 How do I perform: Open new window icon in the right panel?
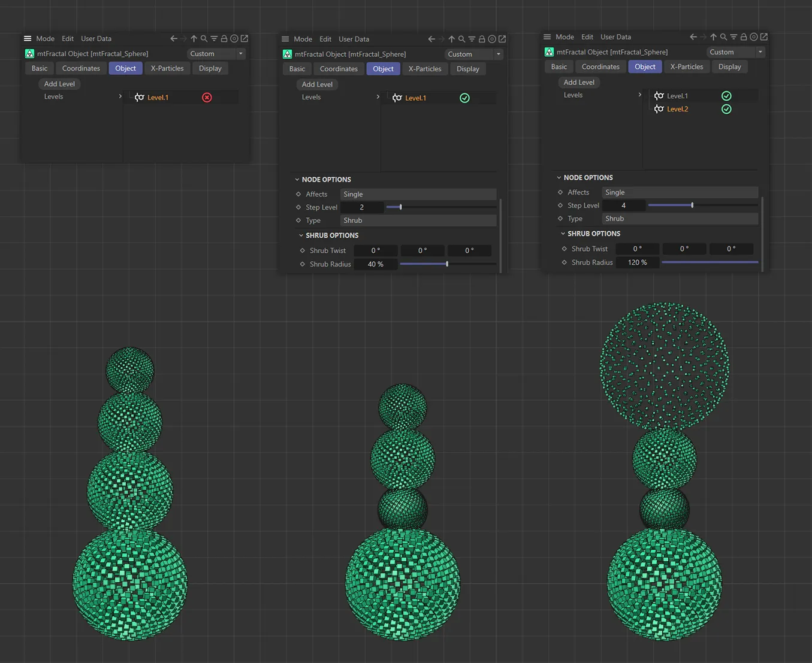(764, 37)
